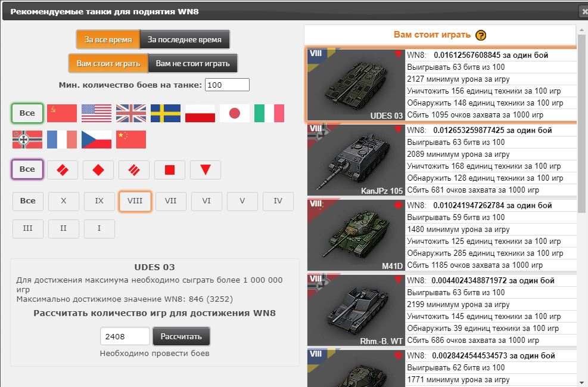Open the "Вам стоит играть" tab
588x387 pixels.
[108, 63]
